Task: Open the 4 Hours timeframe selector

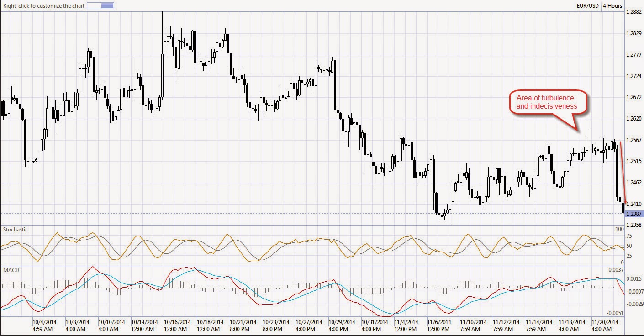Action: click(x=612, y=6)
